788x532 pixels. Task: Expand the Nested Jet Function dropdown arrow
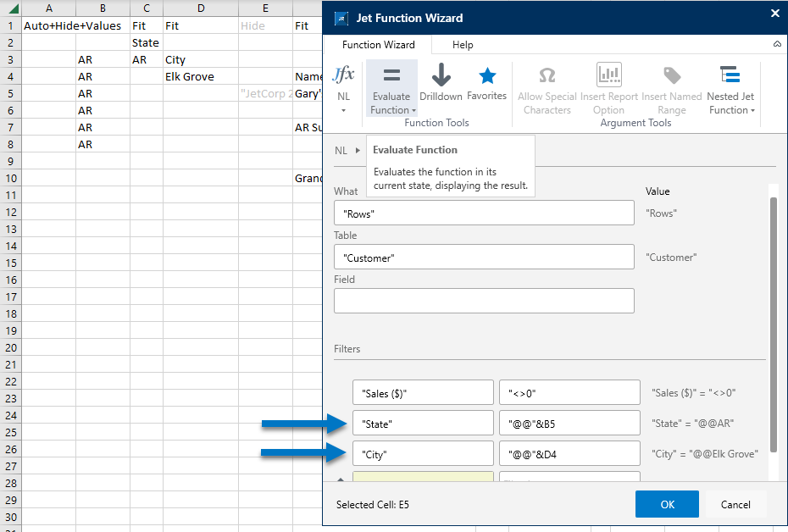(752, 110)
